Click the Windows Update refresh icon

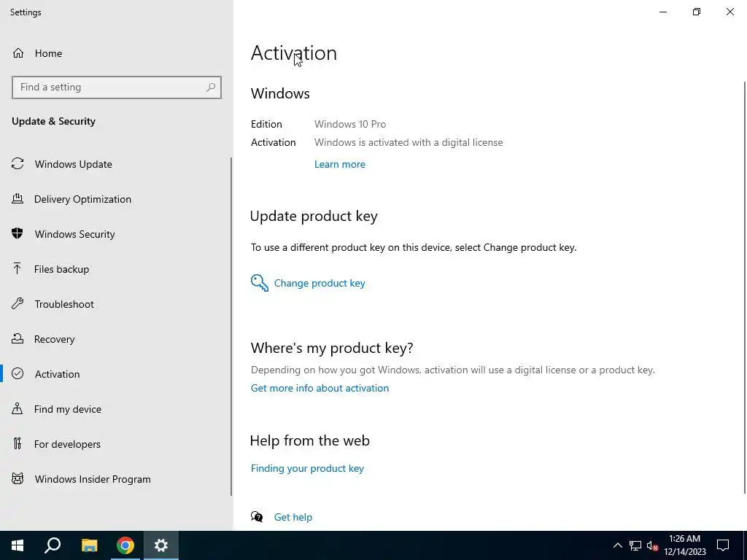tap(18, 164)
